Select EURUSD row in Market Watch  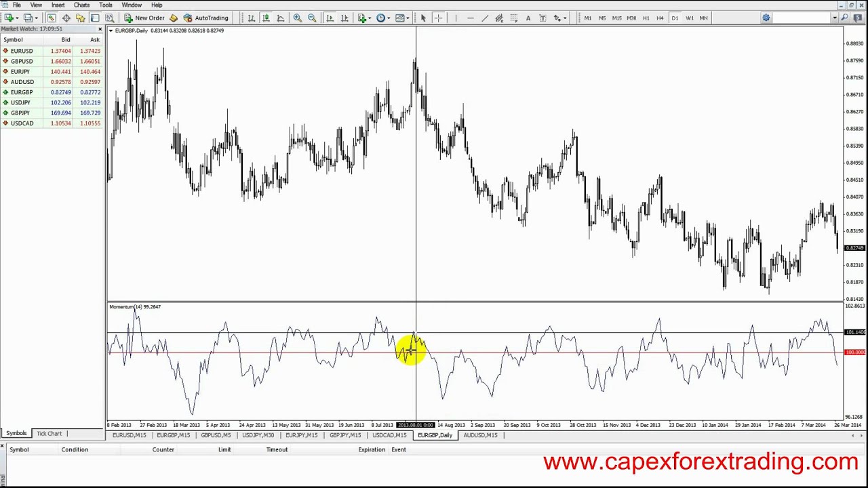point(52,51)
